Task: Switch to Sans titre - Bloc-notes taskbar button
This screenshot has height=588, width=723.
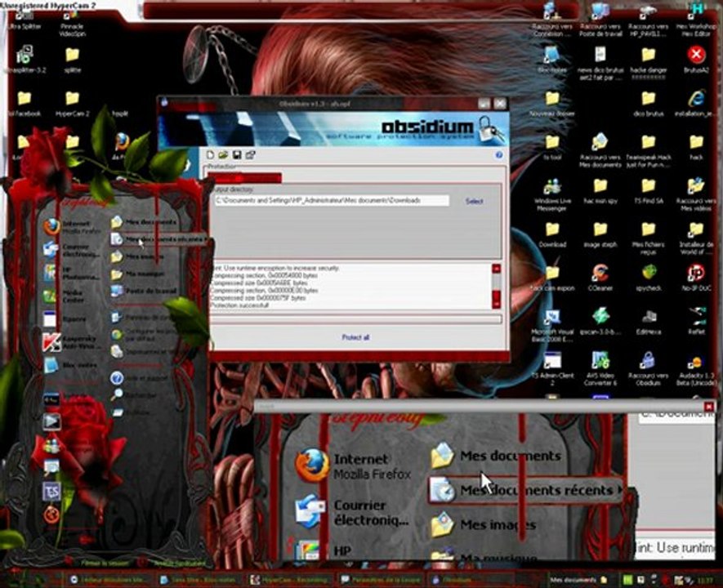Action: click(198, 580)
